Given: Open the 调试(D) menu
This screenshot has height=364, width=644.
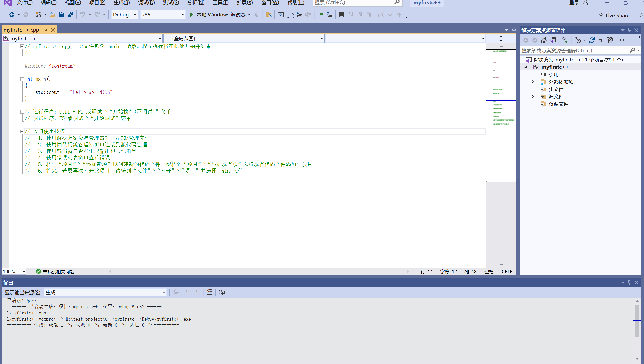Looking at the screenshot, I should tap(147, 3).
